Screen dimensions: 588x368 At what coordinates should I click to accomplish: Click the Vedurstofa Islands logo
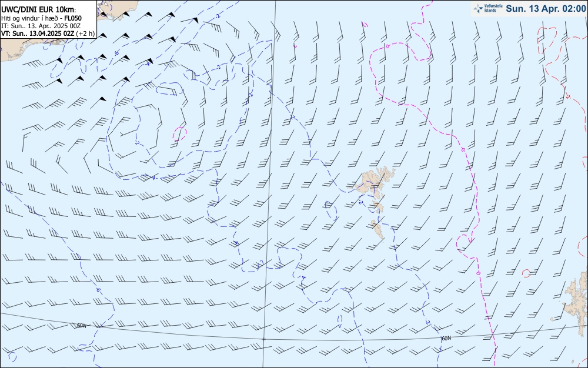(x=488, y=9)
